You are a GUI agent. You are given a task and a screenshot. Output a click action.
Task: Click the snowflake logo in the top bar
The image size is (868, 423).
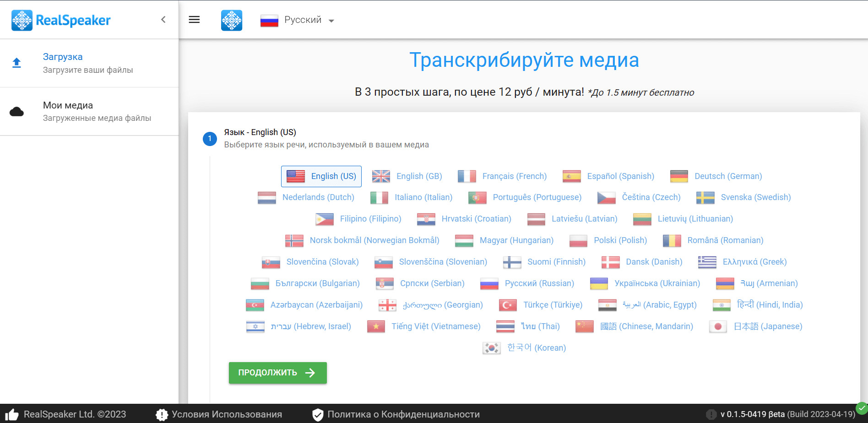(x=232, y=20)
